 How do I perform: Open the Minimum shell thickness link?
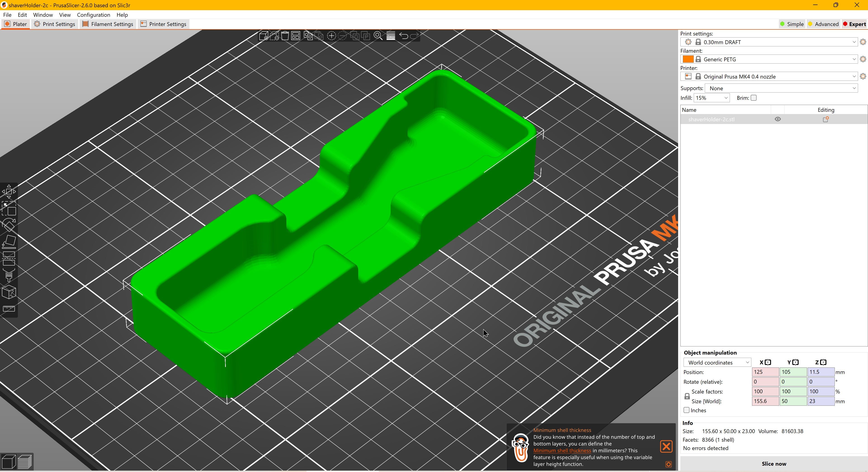(562, 451)
